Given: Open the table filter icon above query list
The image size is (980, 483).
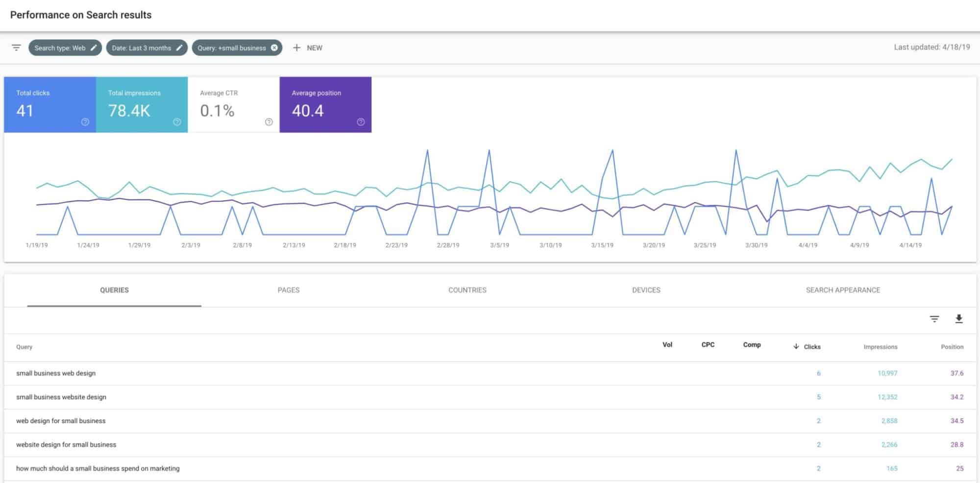Looking at the screenshot, I should tap(935, 318).
